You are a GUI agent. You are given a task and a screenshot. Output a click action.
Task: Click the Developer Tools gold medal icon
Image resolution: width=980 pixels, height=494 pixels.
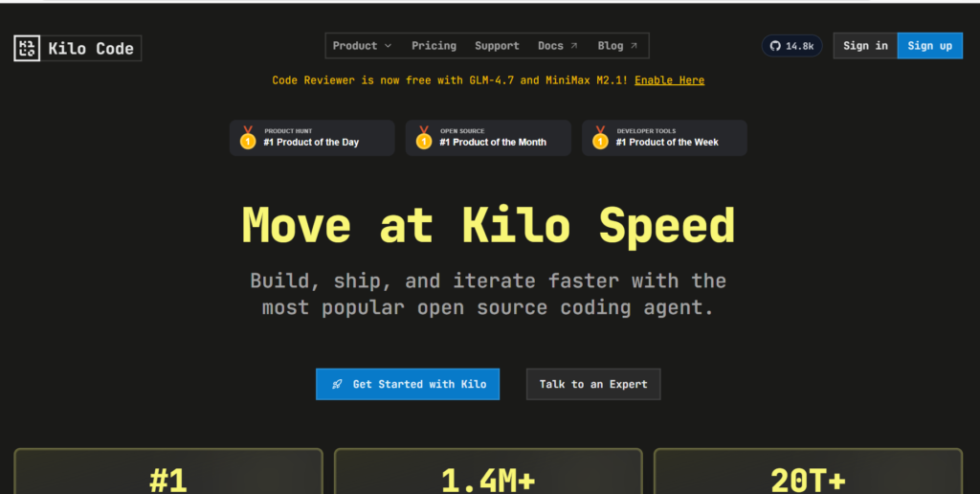pos(601,138)
